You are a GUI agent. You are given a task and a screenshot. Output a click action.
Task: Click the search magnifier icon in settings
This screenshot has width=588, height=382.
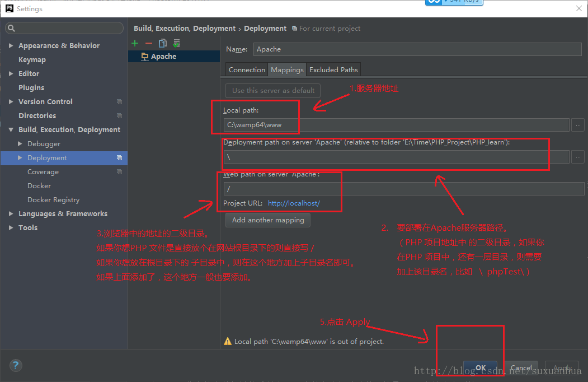click(11, 28)
